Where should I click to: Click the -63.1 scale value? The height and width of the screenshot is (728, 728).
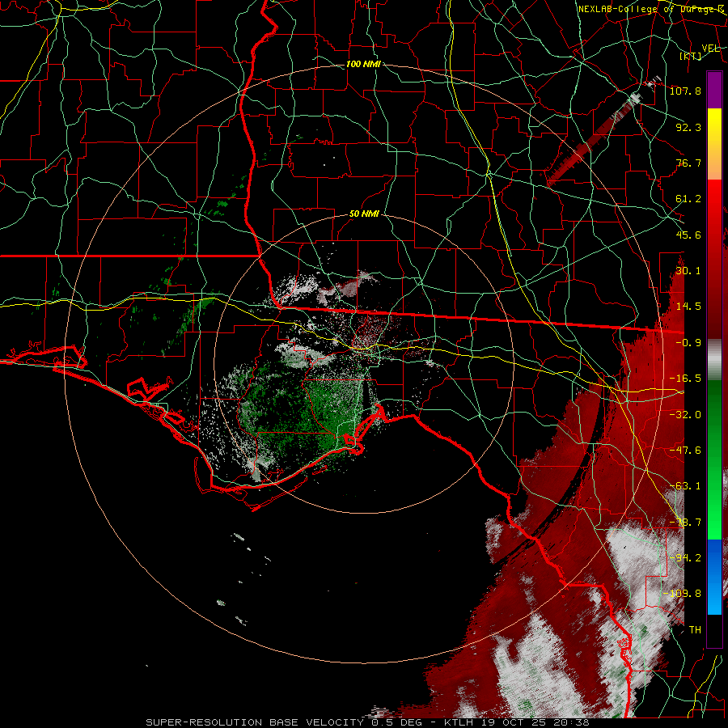(x=685, y=486)
